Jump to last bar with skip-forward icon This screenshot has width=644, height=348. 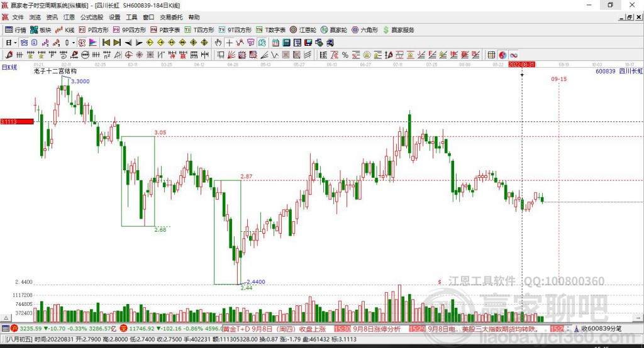(x=117, y=43)
